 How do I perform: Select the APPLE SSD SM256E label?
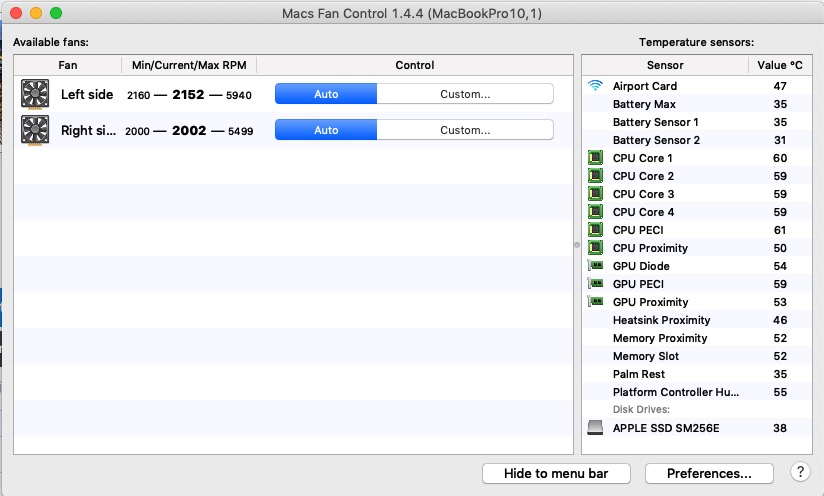pos(666,428)
